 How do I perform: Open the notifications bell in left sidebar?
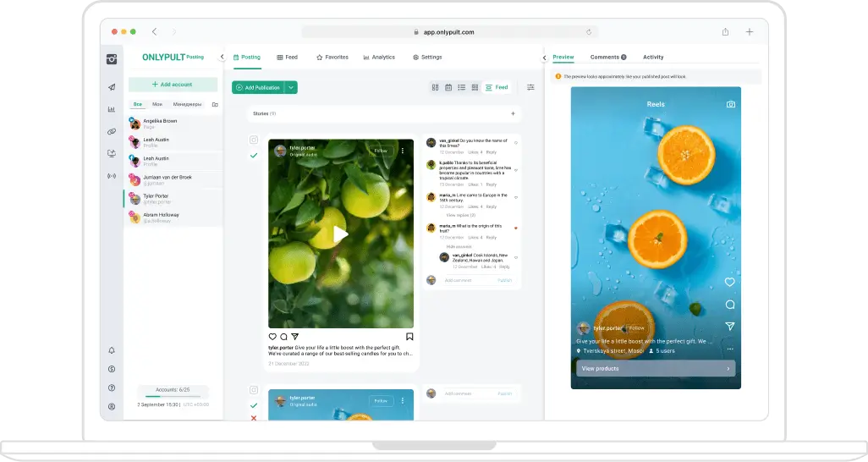coord(112,350)
